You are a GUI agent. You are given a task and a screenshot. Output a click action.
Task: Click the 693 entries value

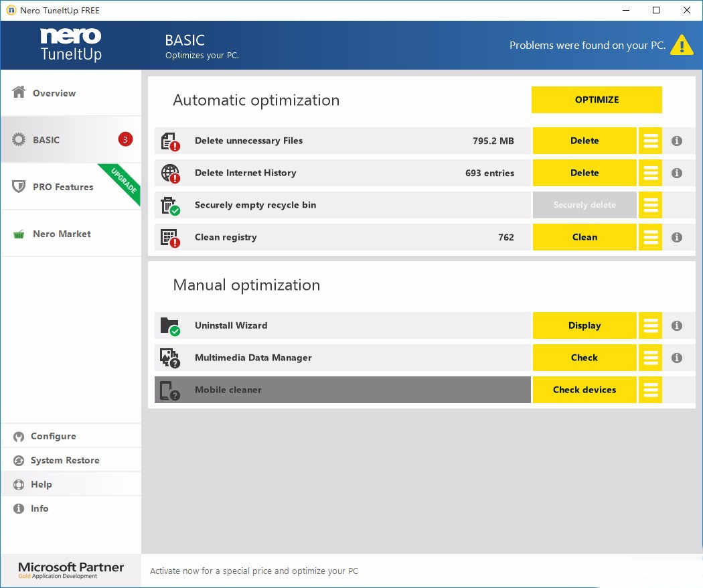pyautogui.click(x=489, y=173)
